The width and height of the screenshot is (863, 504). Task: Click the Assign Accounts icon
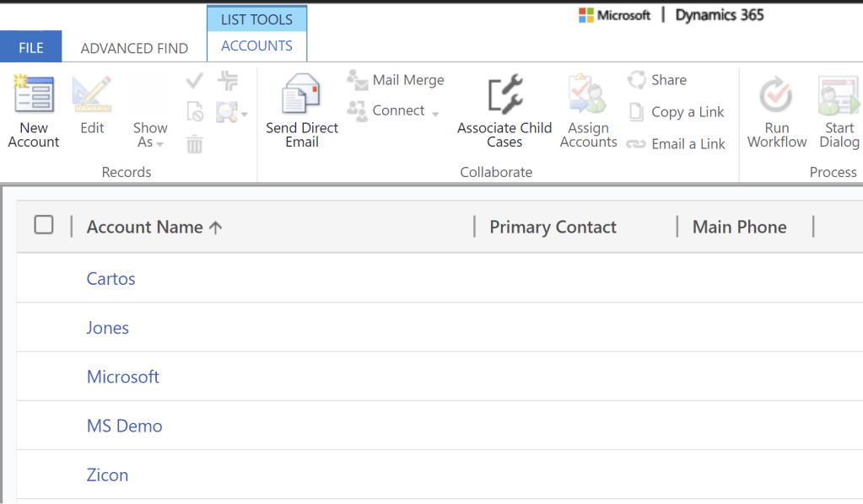click(588, 95)
